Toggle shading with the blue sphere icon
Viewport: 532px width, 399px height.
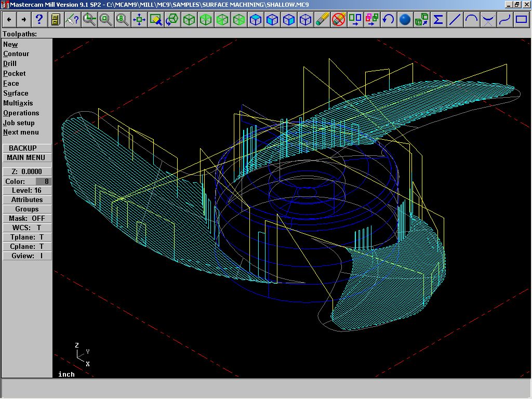405,20
